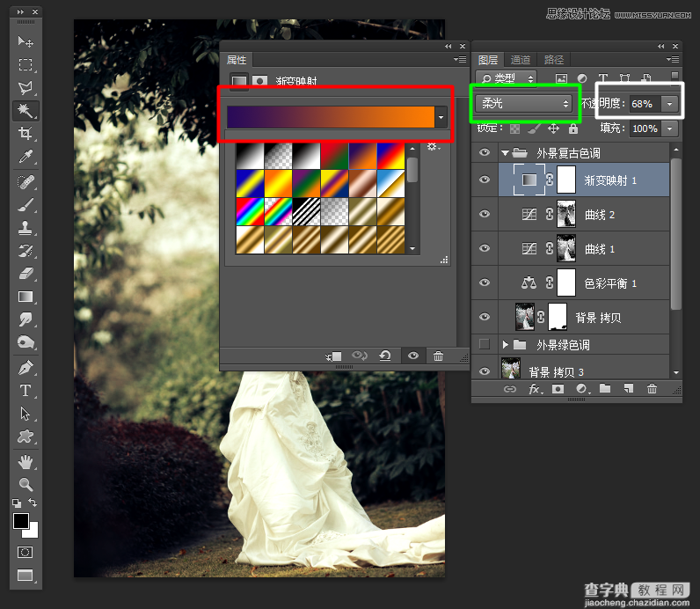This screenshot has height=609, width=700.
Task: Click the opacity 68% value field
Action: click(645, 104)
